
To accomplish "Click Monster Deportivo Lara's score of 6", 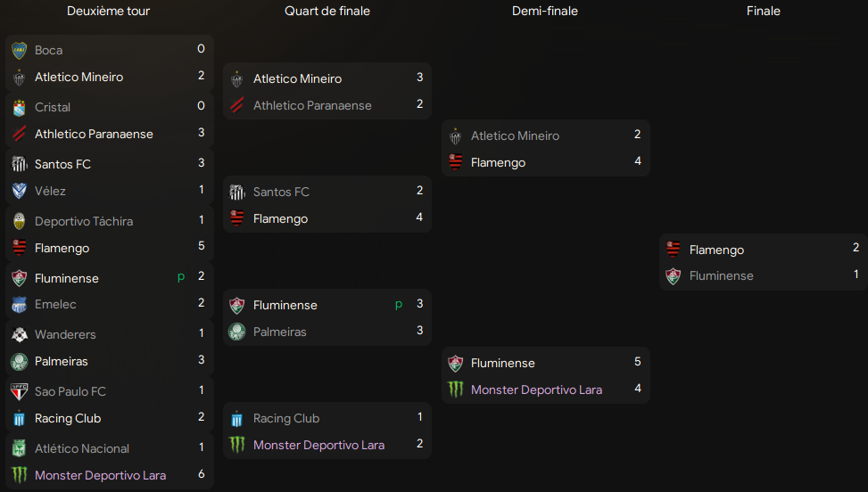I will [202, 474].
